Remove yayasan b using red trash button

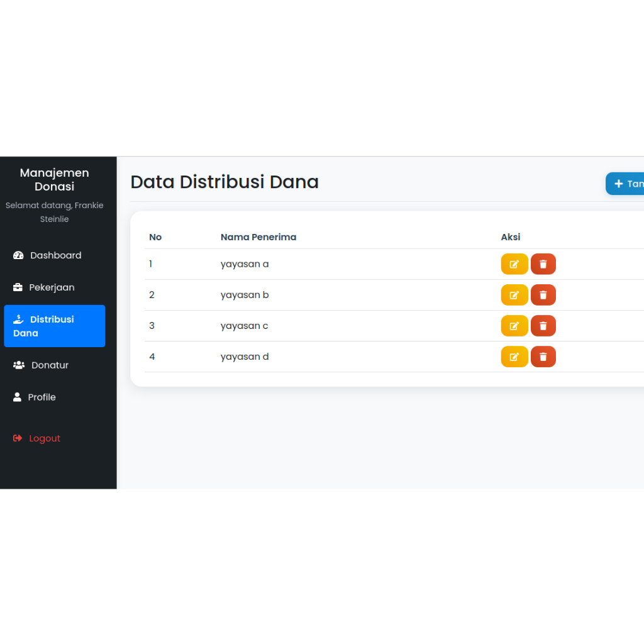[543, 295]
